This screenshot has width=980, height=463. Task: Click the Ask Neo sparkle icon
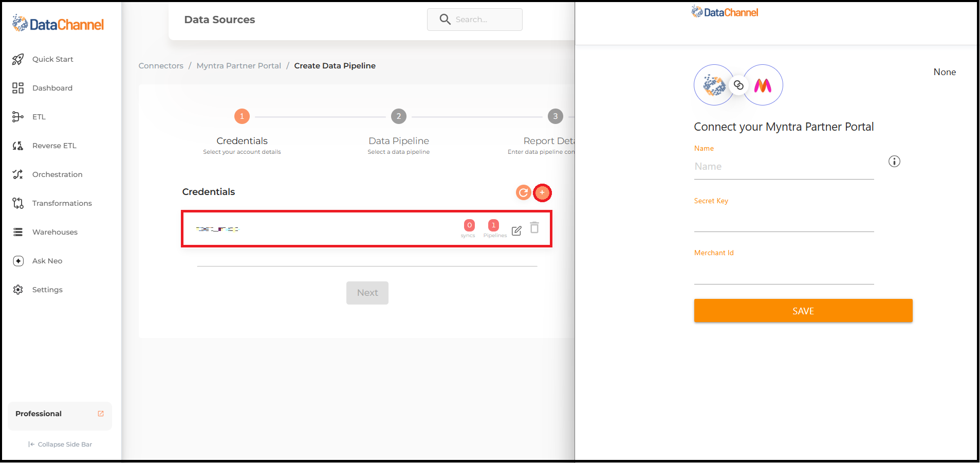tap(18, 261)
